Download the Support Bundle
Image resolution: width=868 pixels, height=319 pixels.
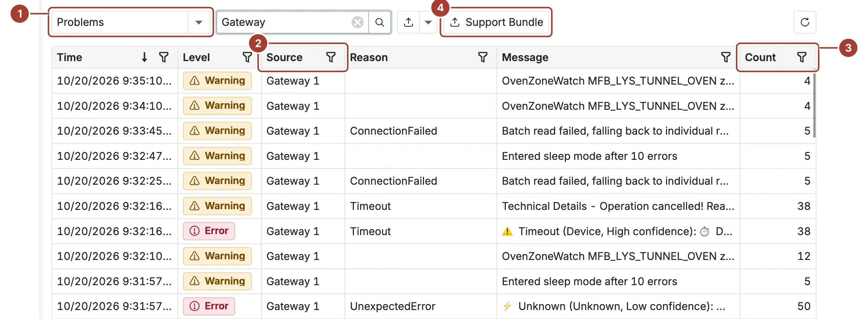(x=496, y=22)
